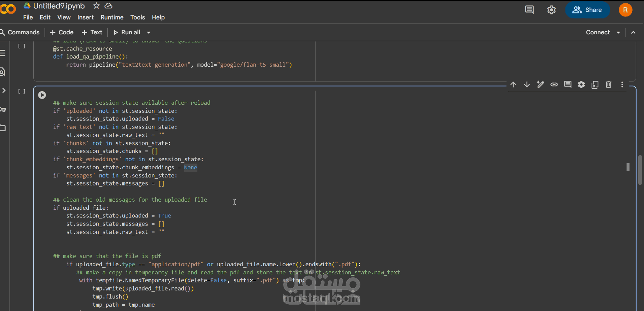
Task: Click the load_qa_pipeline function name
Action: point(92,57)
